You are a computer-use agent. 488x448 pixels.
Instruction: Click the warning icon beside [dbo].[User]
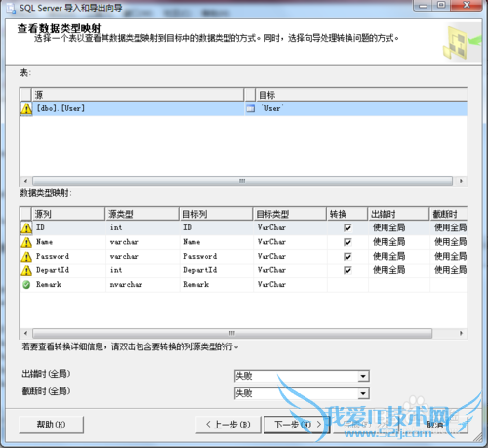pos(26,109)
